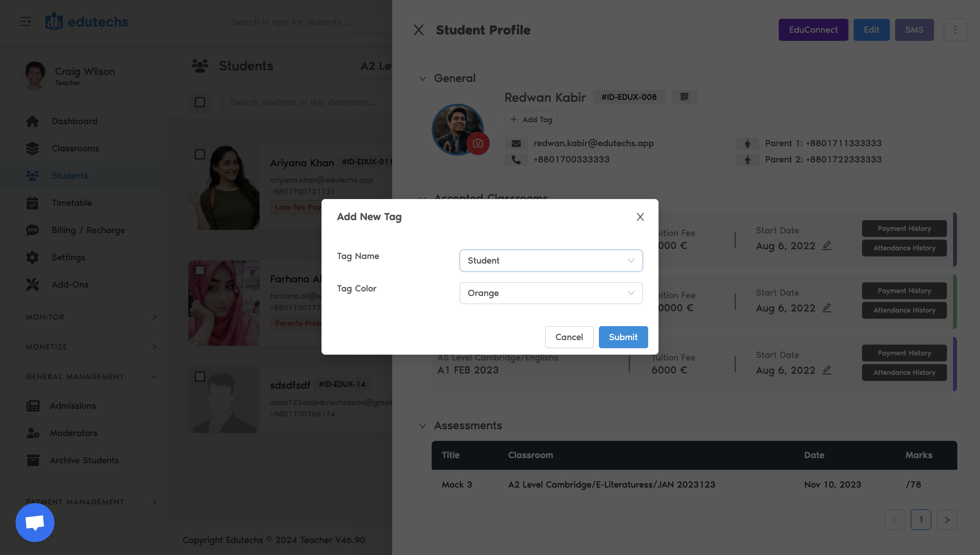Go to Billing / Recharge menu item
Screen dimensions: 980x555
(88, 230)
